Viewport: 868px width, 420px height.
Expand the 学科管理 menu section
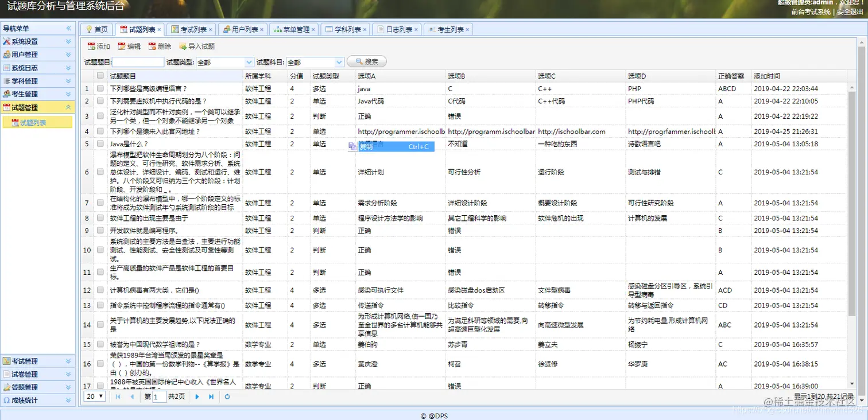pos(68,81)
